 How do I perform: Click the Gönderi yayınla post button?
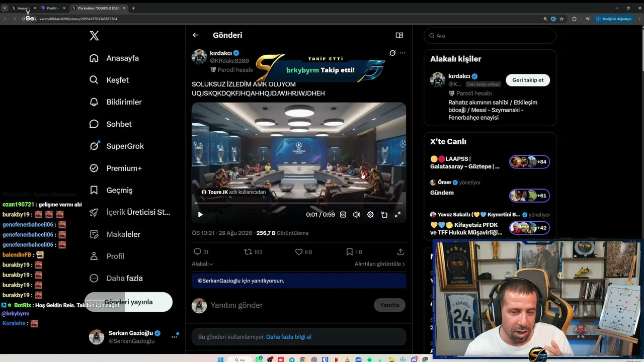coord(128,302)
